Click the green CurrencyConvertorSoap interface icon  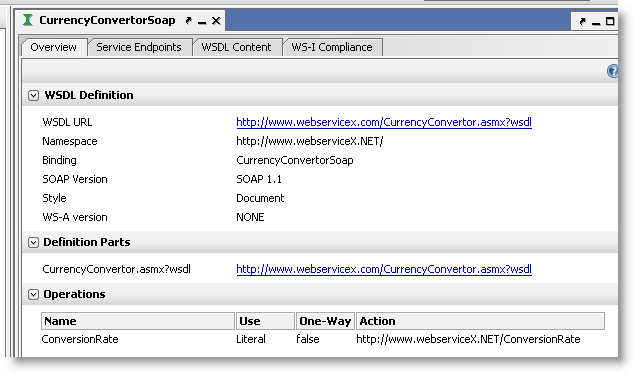27,20
